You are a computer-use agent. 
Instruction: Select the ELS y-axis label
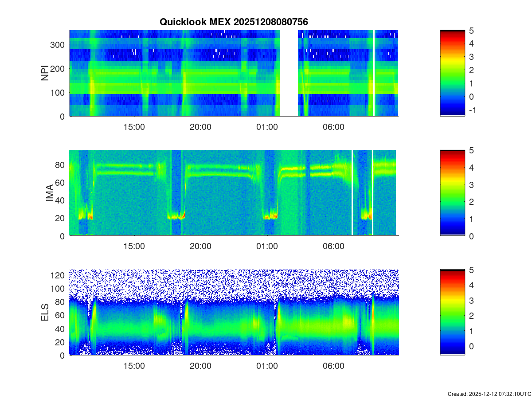45,313
